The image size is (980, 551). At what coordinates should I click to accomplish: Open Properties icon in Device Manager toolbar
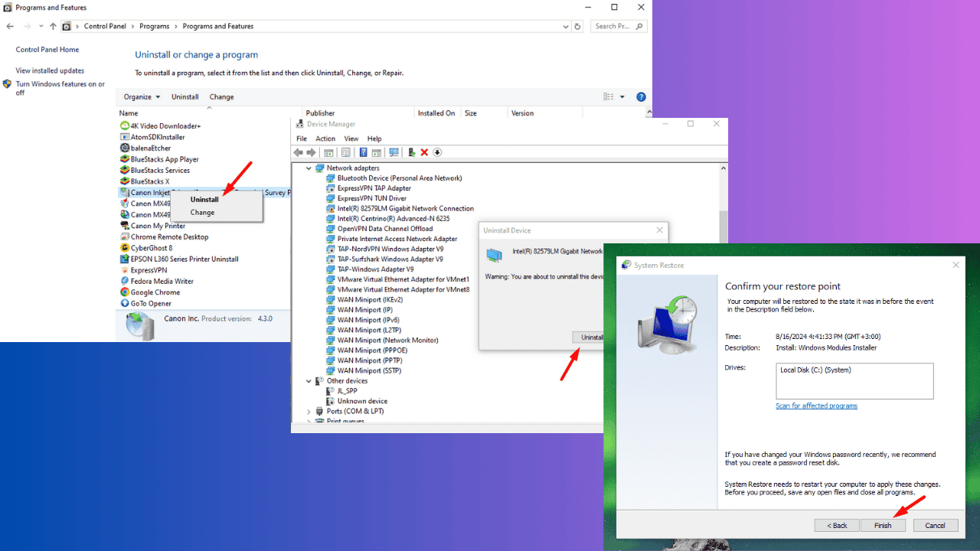pos(346,152)
